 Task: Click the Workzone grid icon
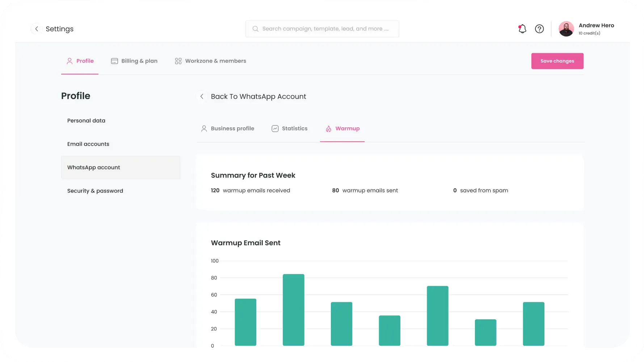click(178, 61)
